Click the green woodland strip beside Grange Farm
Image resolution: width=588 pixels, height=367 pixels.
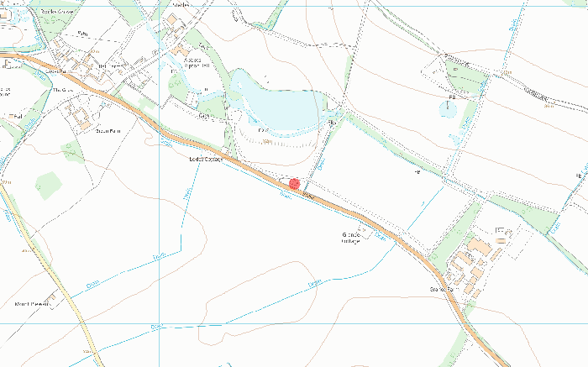click(455, 232)
